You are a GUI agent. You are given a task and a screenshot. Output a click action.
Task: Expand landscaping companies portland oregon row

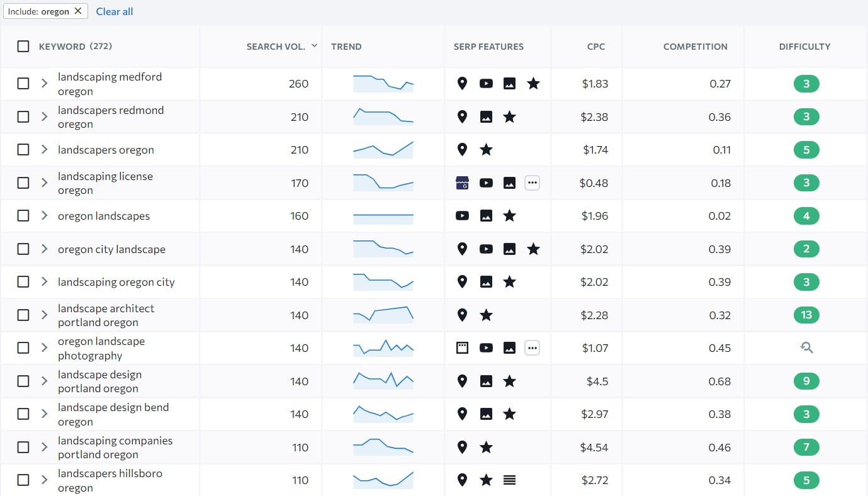44,448
